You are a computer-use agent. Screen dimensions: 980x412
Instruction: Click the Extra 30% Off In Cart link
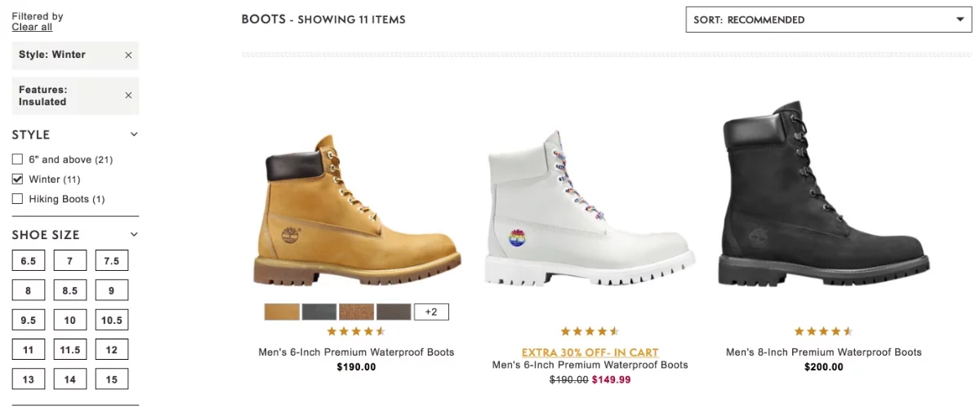tap(590, 352)
